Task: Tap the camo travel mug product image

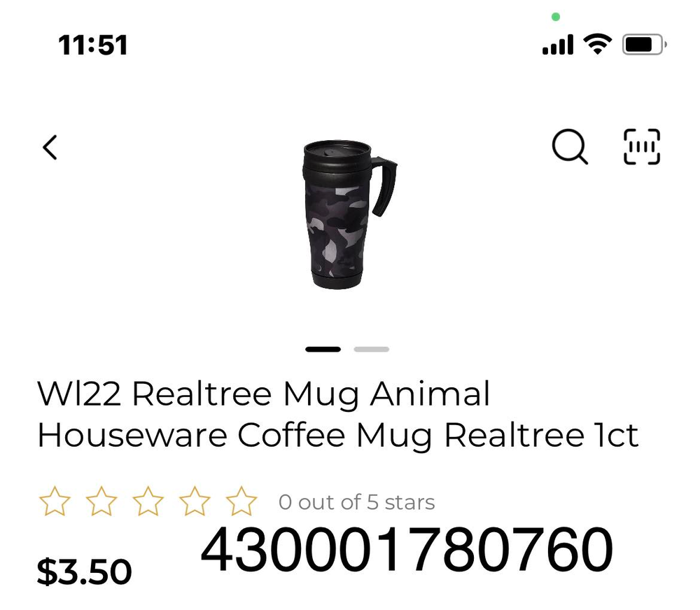Action: pyautogui.click(x=349, y=214)
